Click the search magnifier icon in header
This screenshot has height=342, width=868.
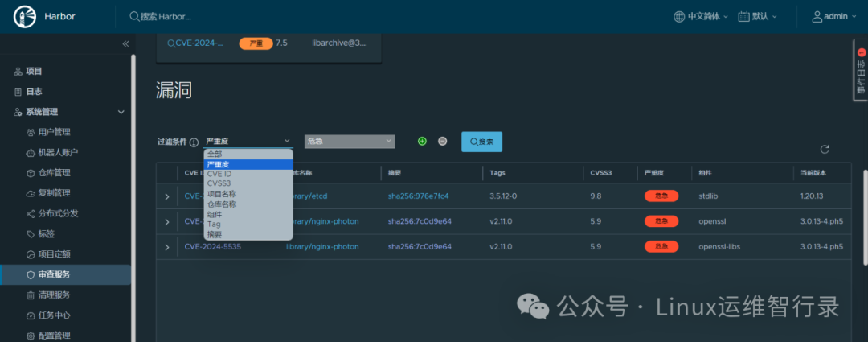point(134,17)
